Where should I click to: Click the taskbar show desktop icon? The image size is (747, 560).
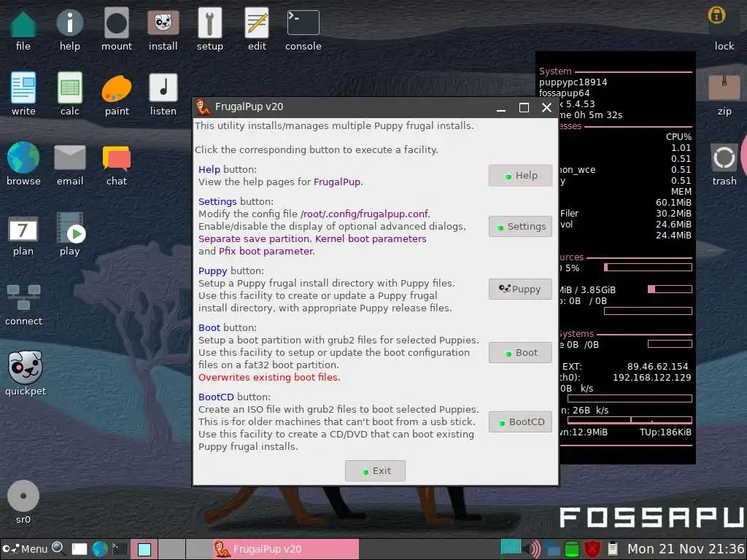tap(79, 549)
